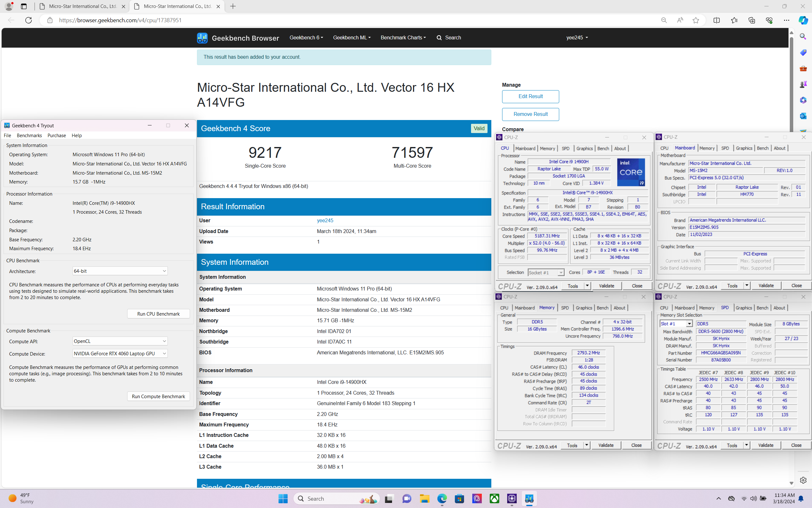Click the Read aloud icon
Screen dimensions: 812x508
[x=680, y=20]
